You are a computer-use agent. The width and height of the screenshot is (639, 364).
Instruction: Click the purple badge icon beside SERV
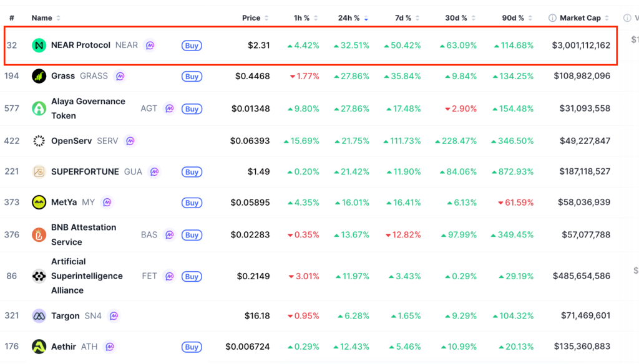[x=130, y=141]
